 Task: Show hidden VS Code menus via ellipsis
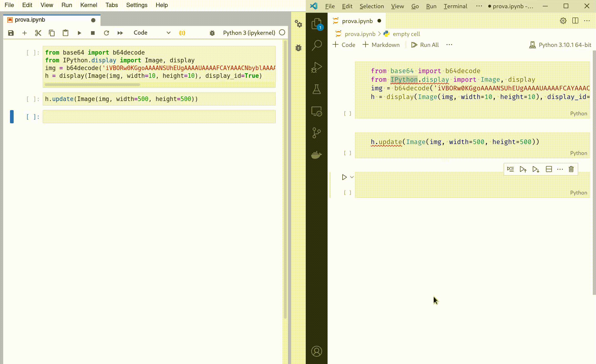point(479,6)
